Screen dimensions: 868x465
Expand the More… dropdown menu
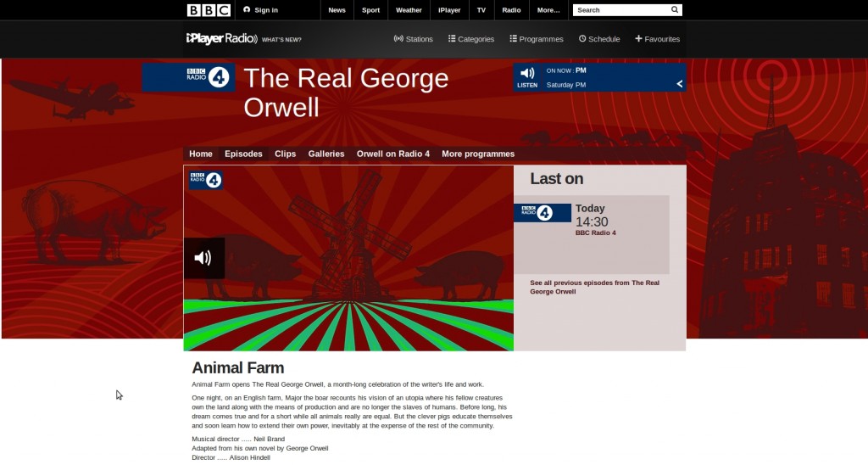coord(548,10)
